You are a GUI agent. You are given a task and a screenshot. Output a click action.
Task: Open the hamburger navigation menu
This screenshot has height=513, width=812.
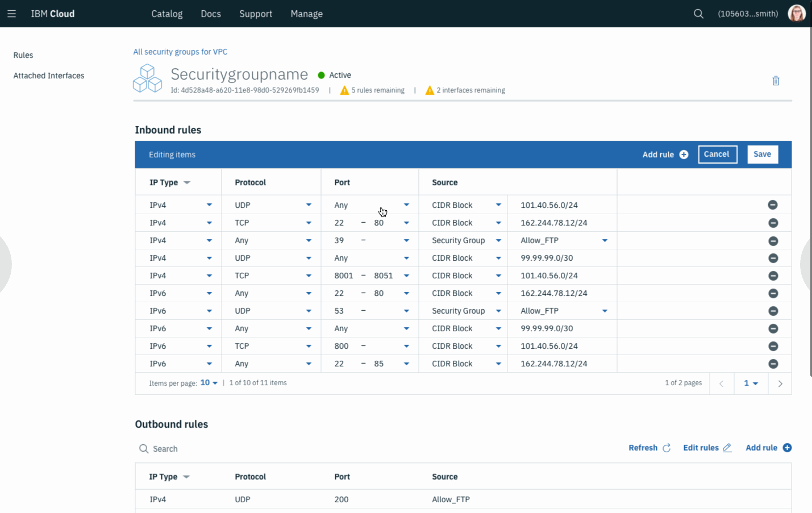(11, 14)
